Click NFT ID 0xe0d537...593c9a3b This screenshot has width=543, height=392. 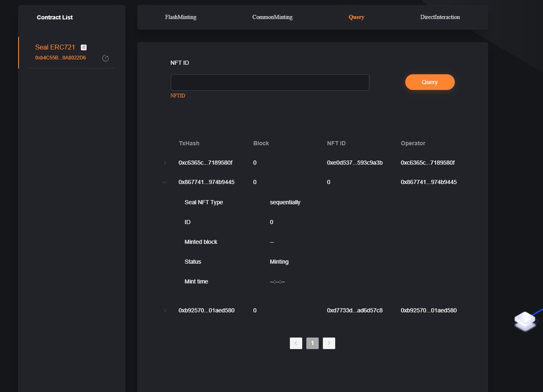[355, 163]
